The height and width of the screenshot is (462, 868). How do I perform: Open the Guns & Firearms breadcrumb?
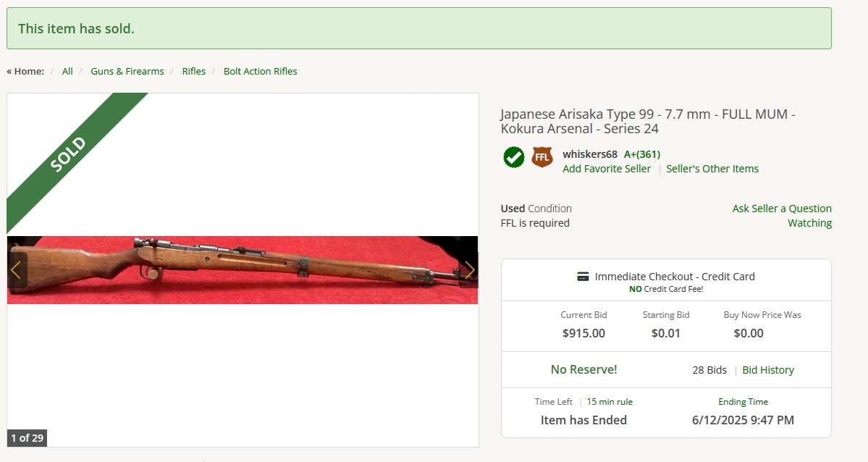[x=127, y=72]
